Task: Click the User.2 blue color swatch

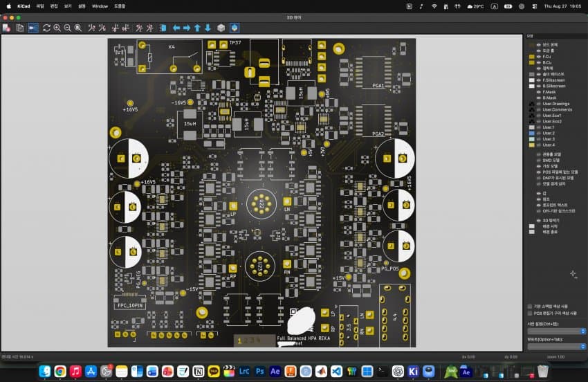Action: click(x=531, y=133)
